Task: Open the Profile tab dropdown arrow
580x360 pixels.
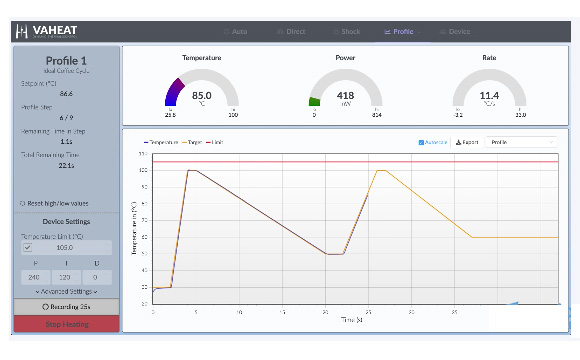Action: [419, 32]
